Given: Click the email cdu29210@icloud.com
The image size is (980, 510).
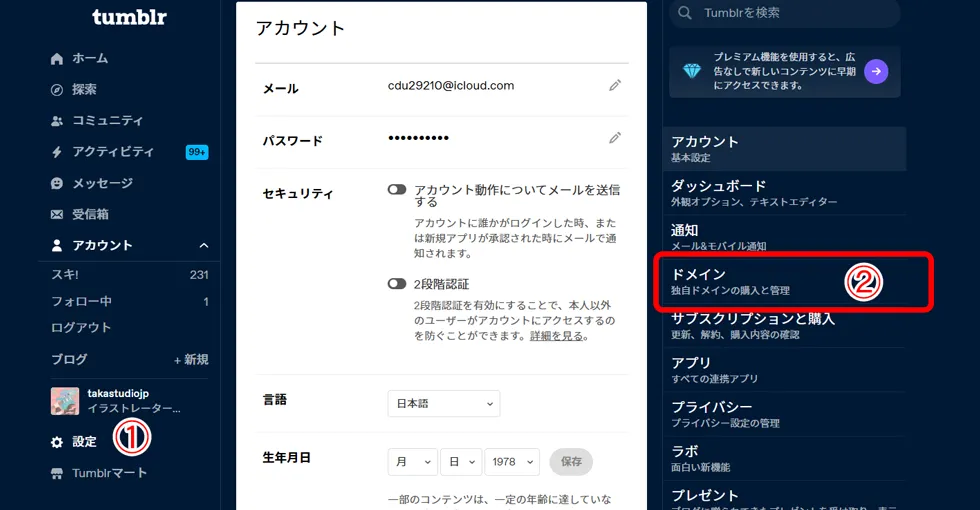Looking at the screenshot, I should (451, 86).
